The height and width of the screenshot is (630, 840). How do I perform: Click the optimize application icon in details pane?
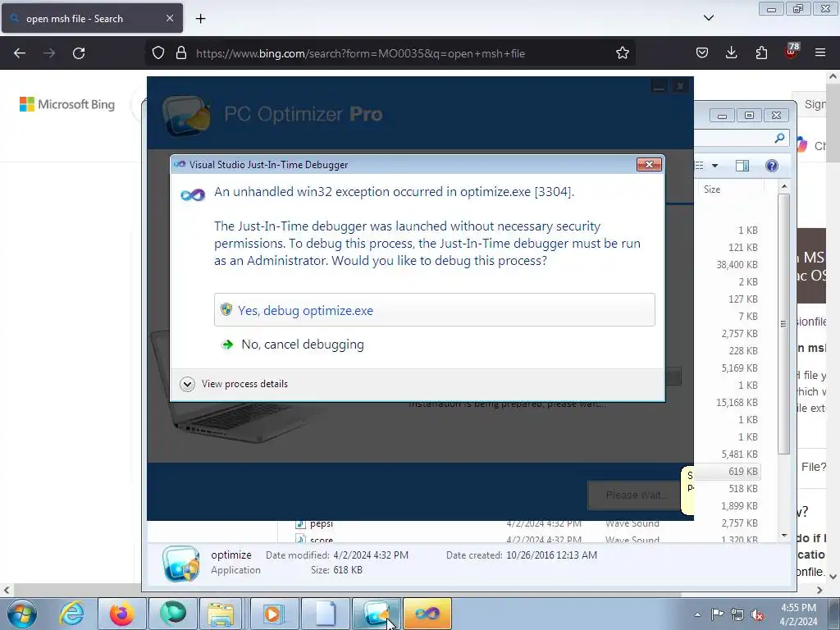point(181,563)
